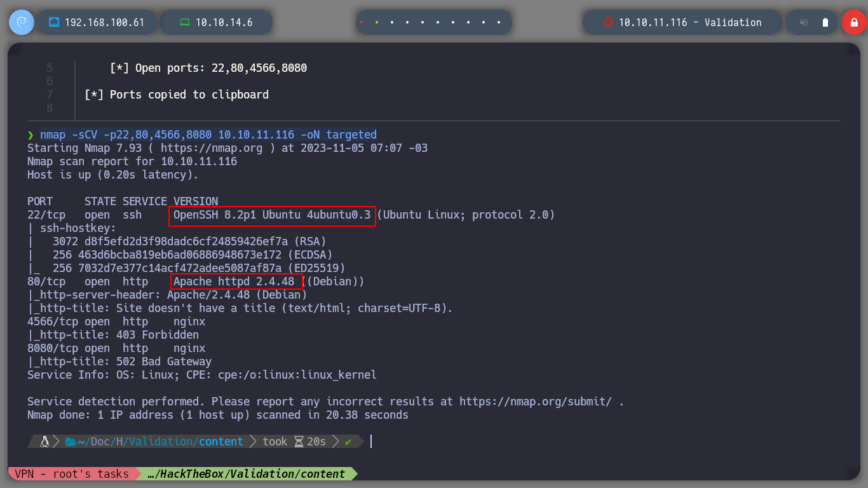The width and height of the screenshot is (868, 488).
Task: Click the green checkmark status icon
Action: pyautogui.click(x=348, y=442)
